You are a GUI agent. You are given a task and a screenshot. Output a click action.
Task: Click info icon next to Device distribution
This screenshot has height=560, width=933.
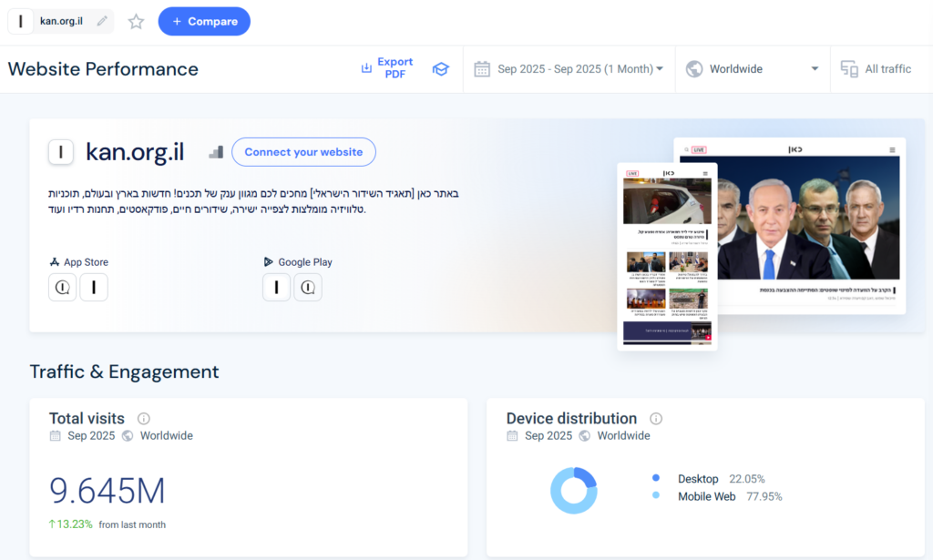(x=656, y=419)
